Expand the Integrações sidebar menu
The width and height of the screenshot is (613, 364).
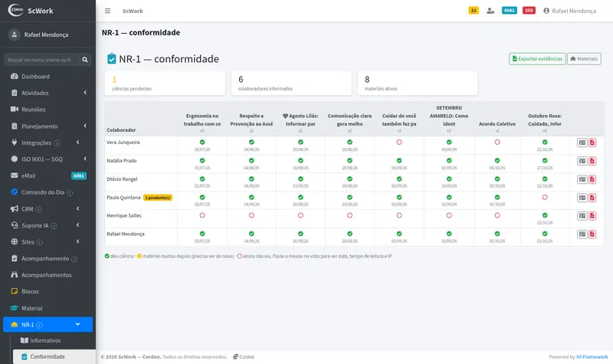pos(48,143)
